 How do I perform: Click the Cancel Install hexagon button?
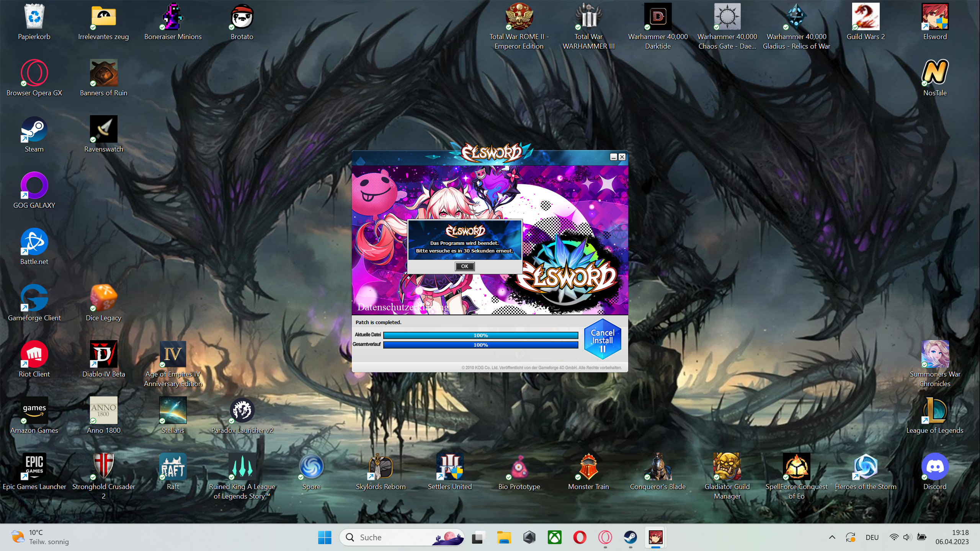tap(603, 339)
